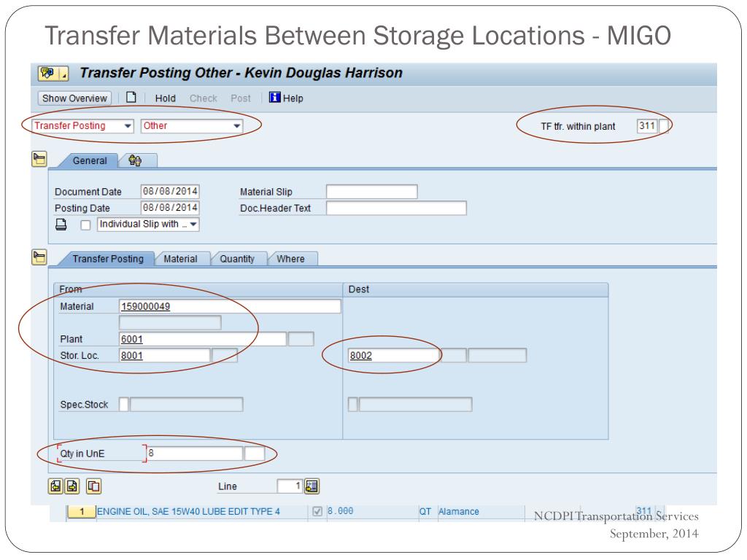Click the Qty in UnE field
The width and height of the screenshot is (747, 560).
194,454
